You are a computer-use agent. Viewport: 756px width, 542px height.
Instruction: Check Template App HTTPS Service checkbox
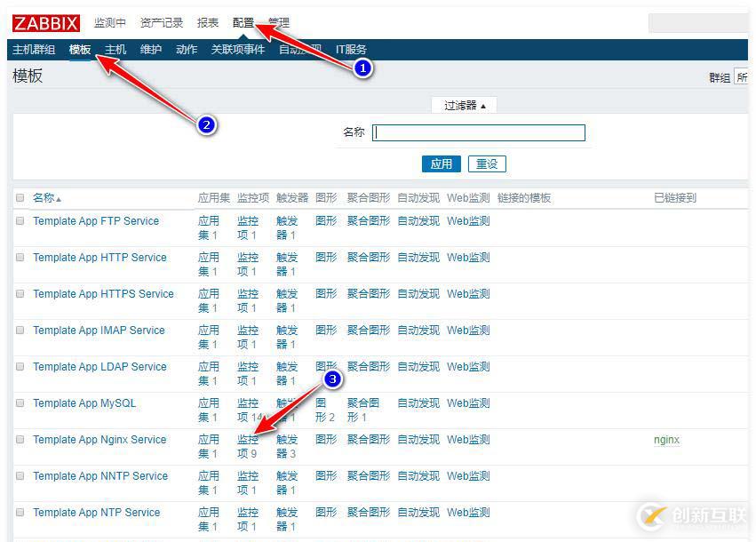(x=20, y=294)
